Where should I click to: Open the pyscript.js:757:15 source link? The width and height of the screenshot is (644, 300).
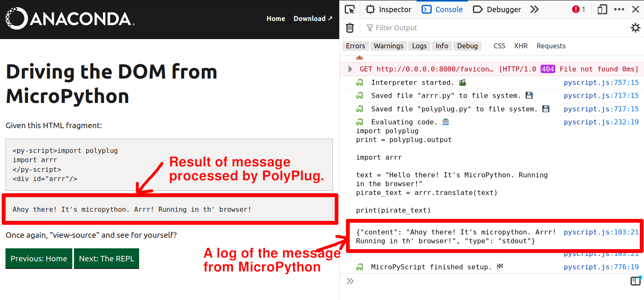(601, 83)
